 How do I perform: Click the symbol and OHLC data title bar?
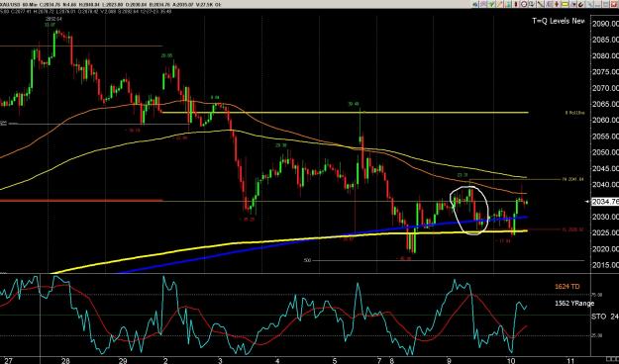pyautogui.click(x=111, y=5)
